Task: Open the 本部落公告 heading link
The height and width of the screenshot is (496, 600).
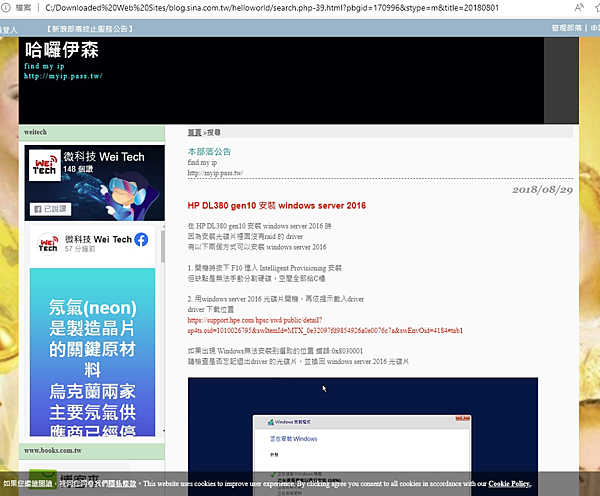Action: [209, 152]
